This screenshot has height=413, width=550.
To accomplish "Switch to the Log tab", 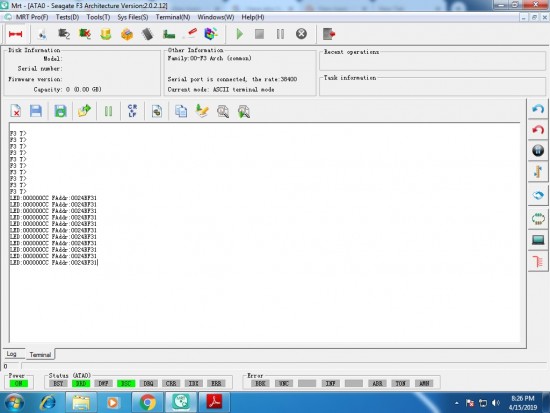I will click(12, 354).
